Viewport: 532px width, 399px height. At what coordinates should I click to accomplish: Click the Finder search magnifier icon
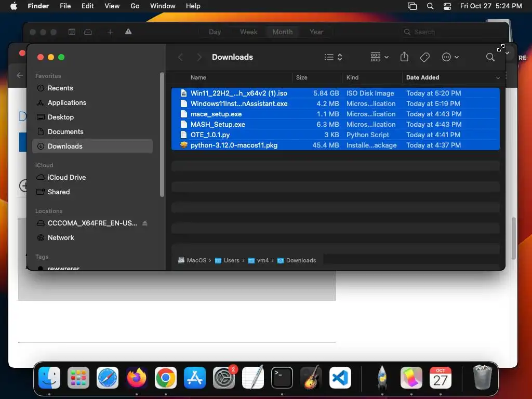pos(490,57)
